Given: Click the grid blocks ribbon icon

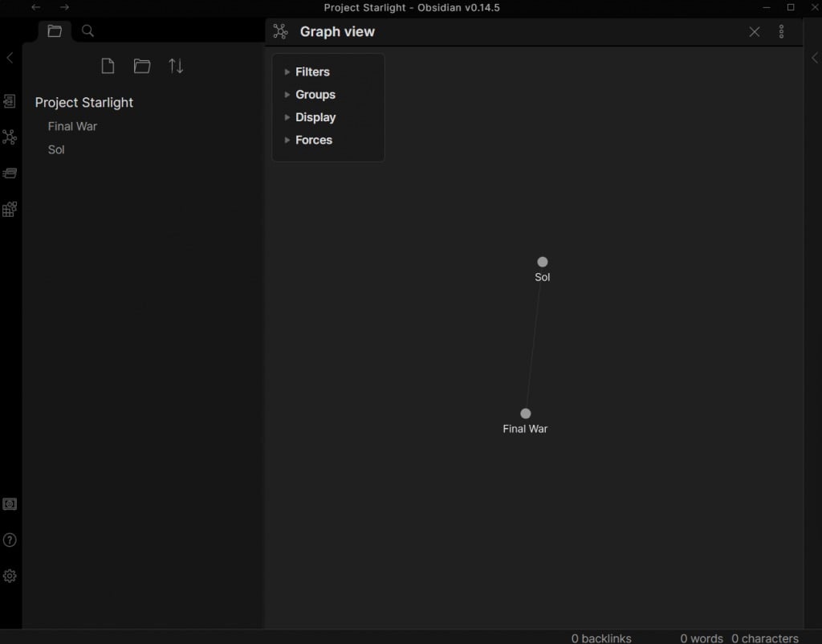Looking at the screenshot, I should 10,210.
